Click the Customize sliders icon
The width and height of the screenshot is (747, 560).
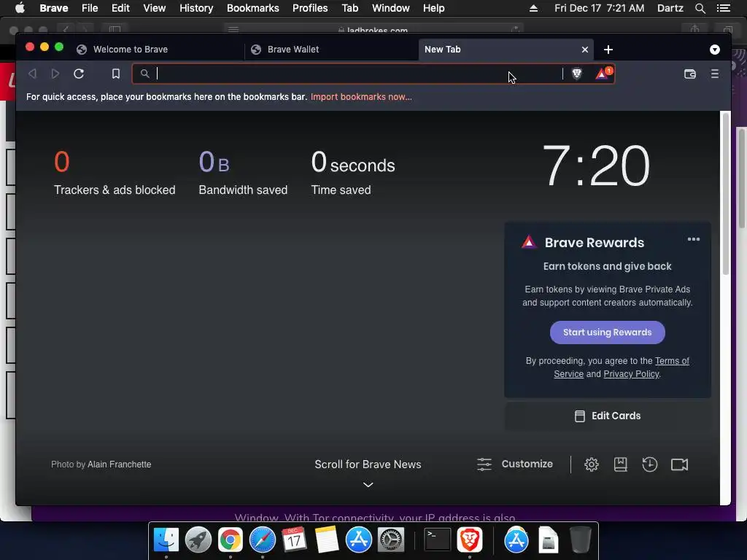[484, 464]
